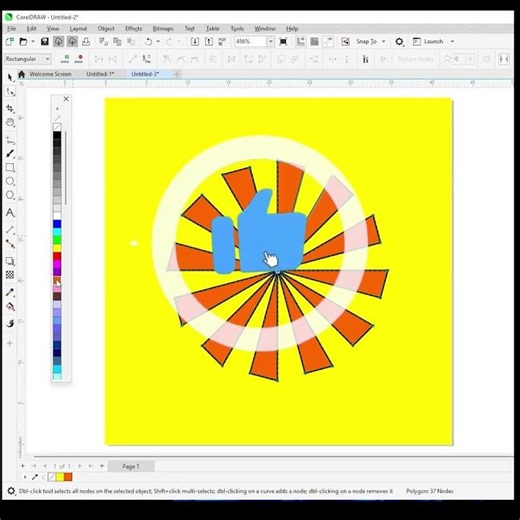This screenshot has width=520, height=520.
Task: Pick the blue swatch in the palette
Action: 57,224
